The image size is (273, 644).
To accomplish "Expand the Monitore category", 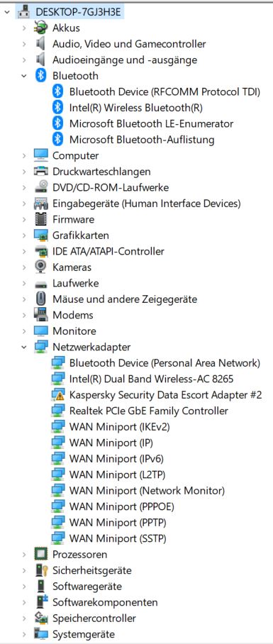I will tap(24, 331).
